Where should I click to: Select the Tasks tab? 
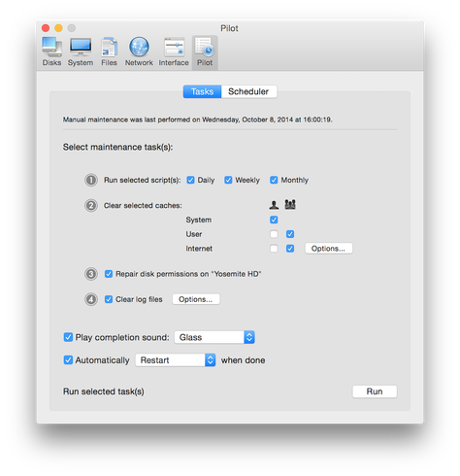pyautogui.click(x=202, y=91)
